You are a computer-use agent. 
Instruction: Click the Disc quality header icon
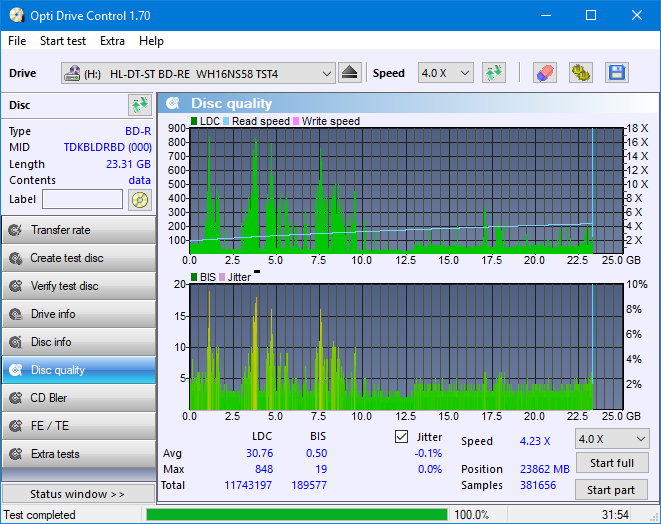(173, 103)
